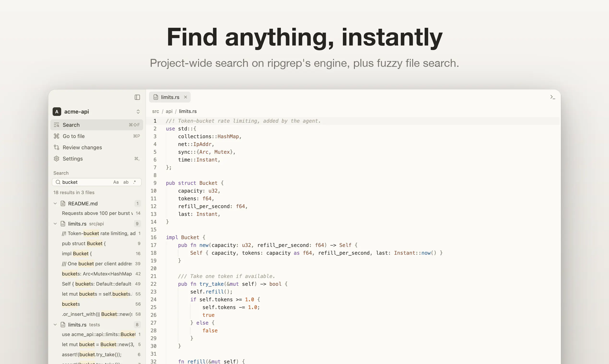Open the acme-api project switcher chevrons

(138, 112)
